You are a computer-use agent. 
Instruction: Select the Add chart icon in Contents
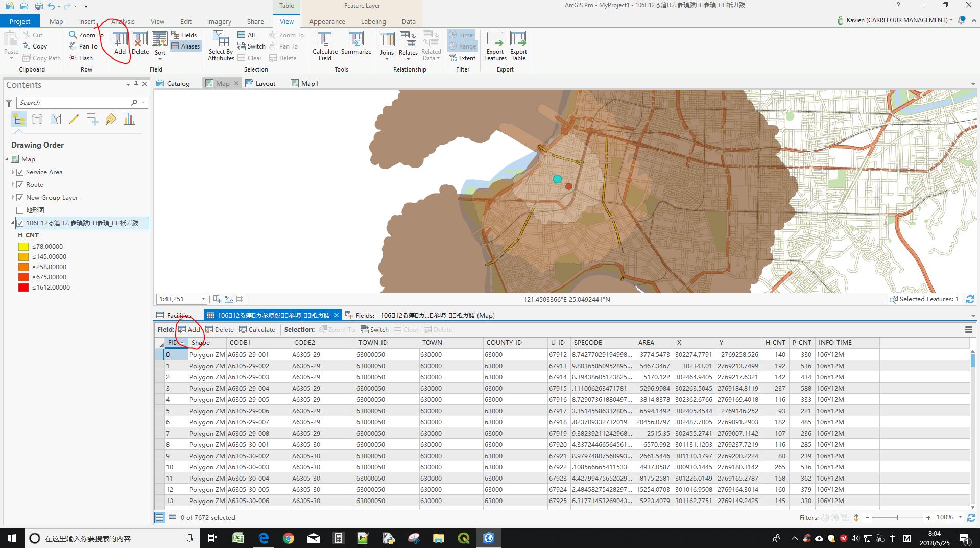[x=129, y=119]
